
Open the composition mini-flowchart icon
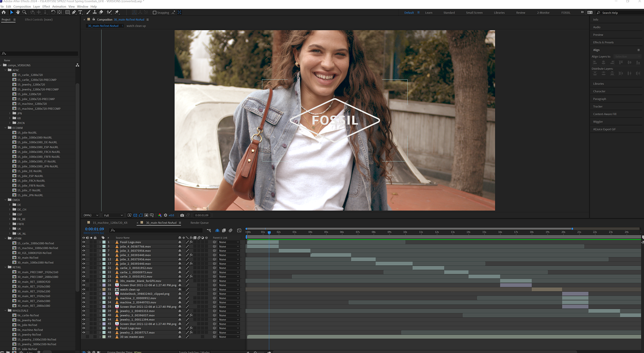[209, 230]
